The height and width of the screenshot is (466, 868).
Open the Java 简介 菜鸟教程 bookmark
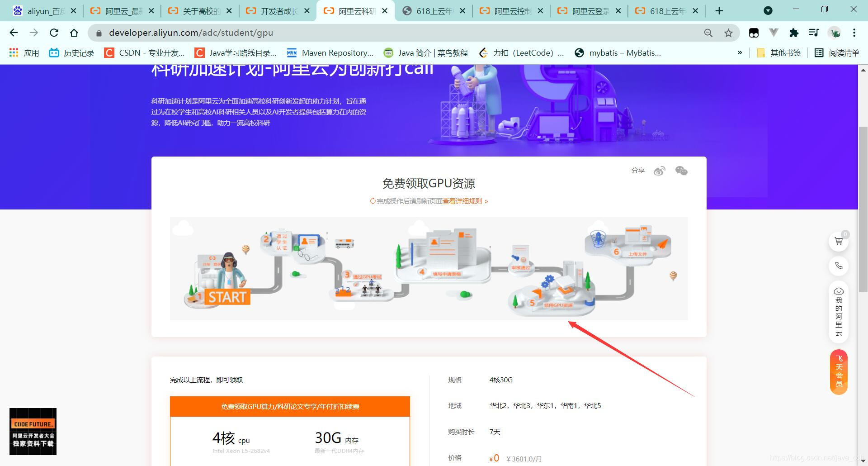coord(425,53)
